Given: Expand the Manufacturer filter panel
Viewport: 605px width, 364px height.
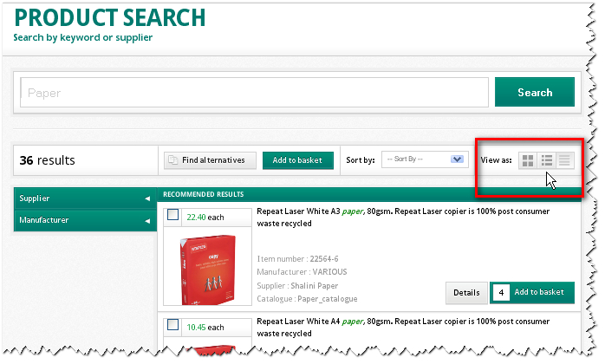Looking at the screenshot, I should point(83,220).
